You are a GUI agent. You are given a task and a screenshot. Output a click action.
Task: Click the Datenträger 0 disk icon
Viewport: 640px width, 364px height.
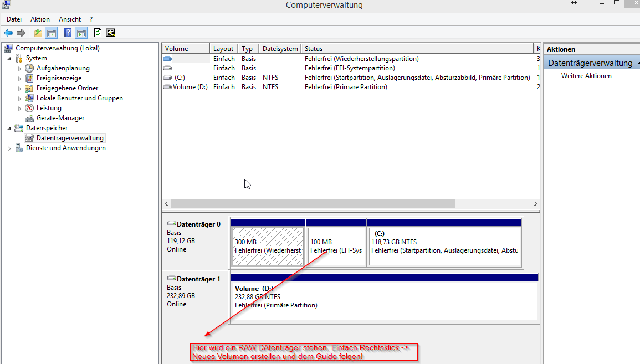point(171,224)
